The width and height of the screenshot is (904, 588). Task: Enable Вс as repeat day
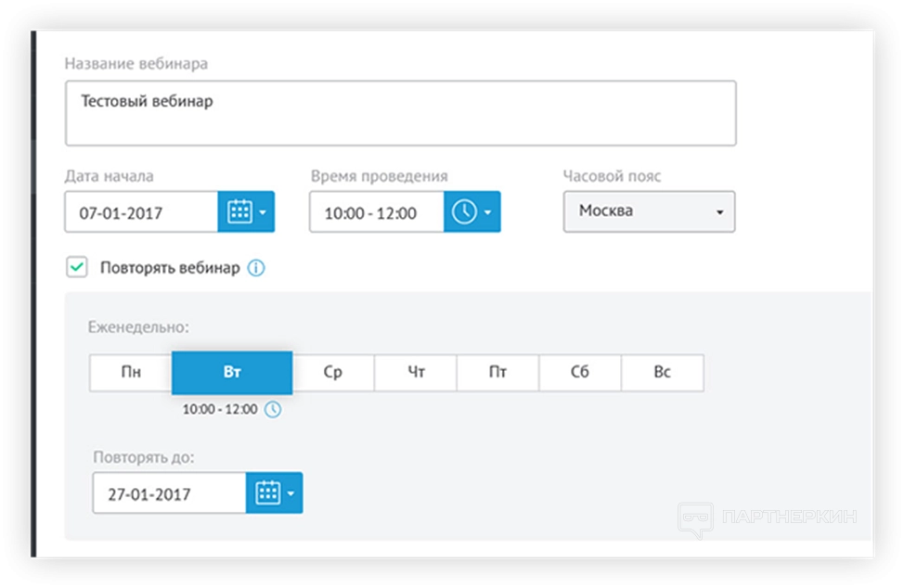click(662, 373)
